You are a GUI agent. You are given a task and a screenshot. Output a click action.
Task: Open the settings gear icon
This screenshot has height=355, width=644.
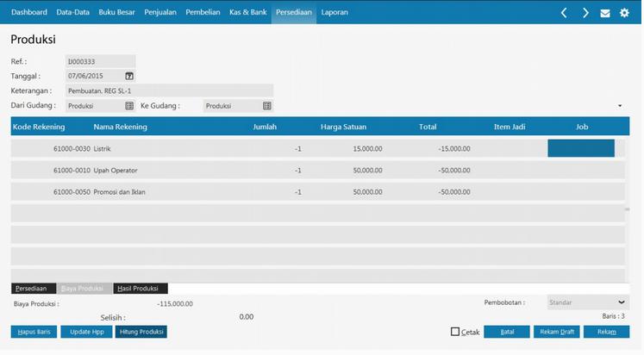point(624,13)
